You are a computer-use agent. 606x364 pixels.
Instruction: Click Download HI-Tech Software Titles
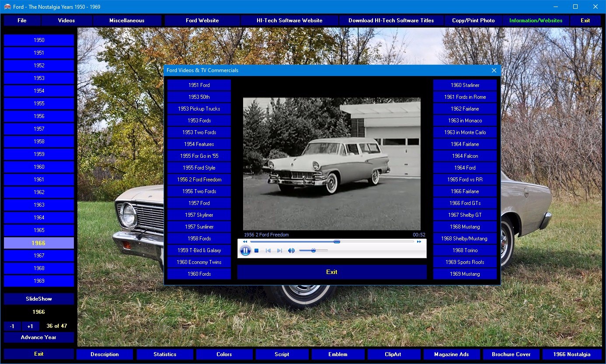391,21
